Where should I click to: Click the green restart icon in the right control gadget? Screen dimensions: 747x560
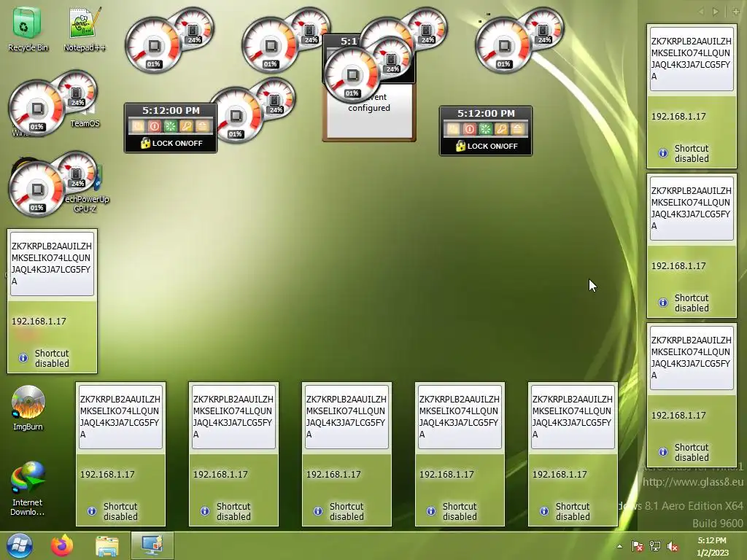click(485, 129)
